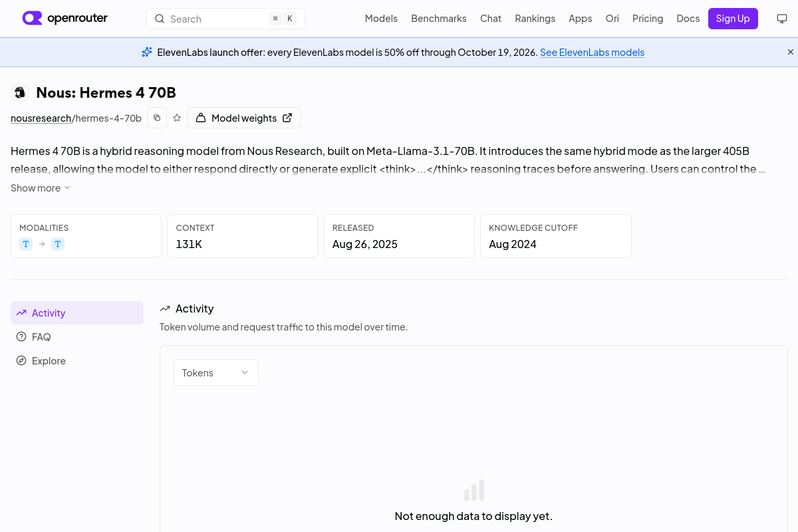Dismiss the ElevenLabs offer banner

pyautogui.click(x=791, y=52)
